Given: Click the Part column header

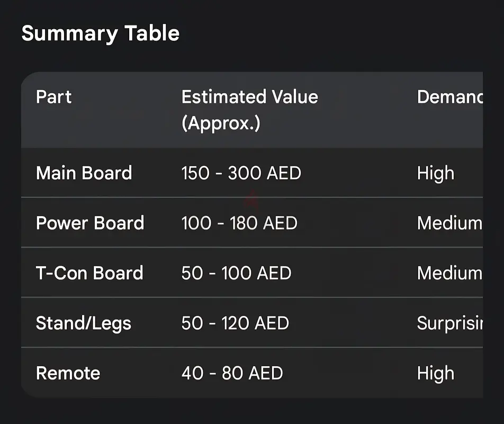Looking at the screenshot, I should point(53,97).
